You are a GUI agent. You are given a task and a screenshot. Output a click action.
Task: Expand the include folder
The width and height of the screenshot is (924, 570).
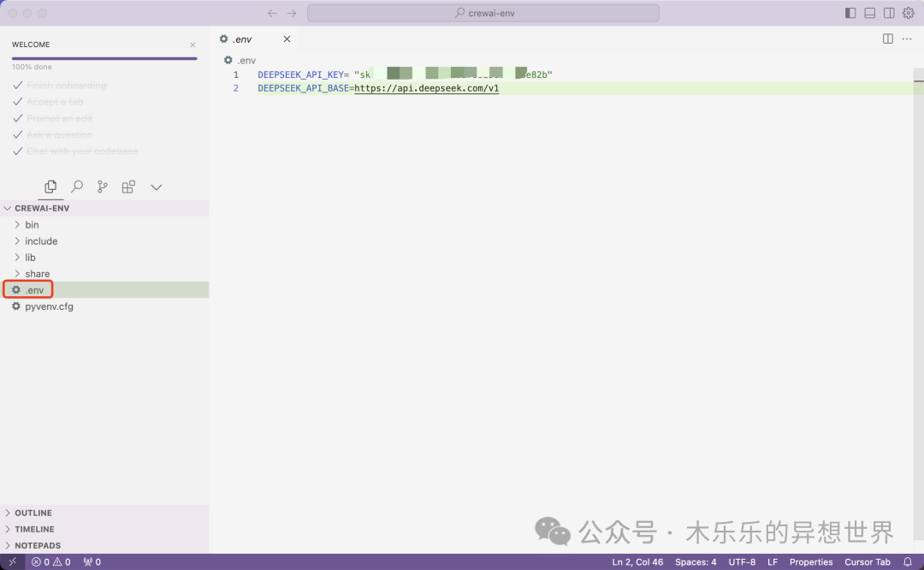point(104,241)
